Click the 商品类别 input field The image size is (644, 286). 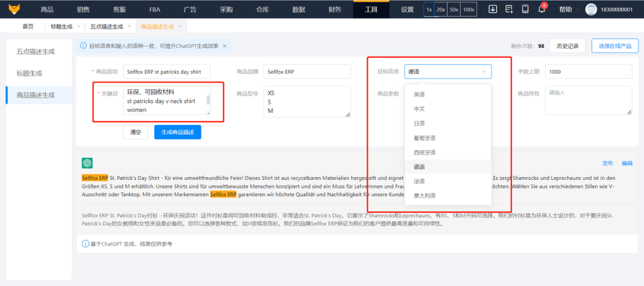point(167,71)
